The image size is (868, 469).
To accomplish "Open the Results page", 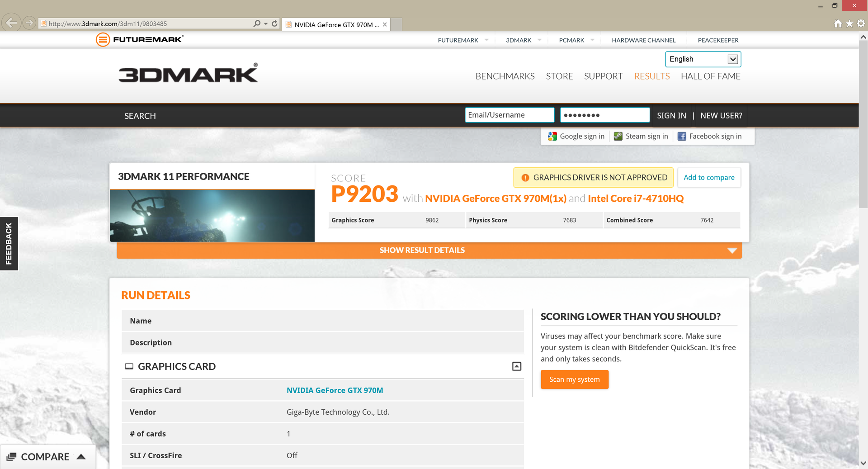I will tap(652, 76).
